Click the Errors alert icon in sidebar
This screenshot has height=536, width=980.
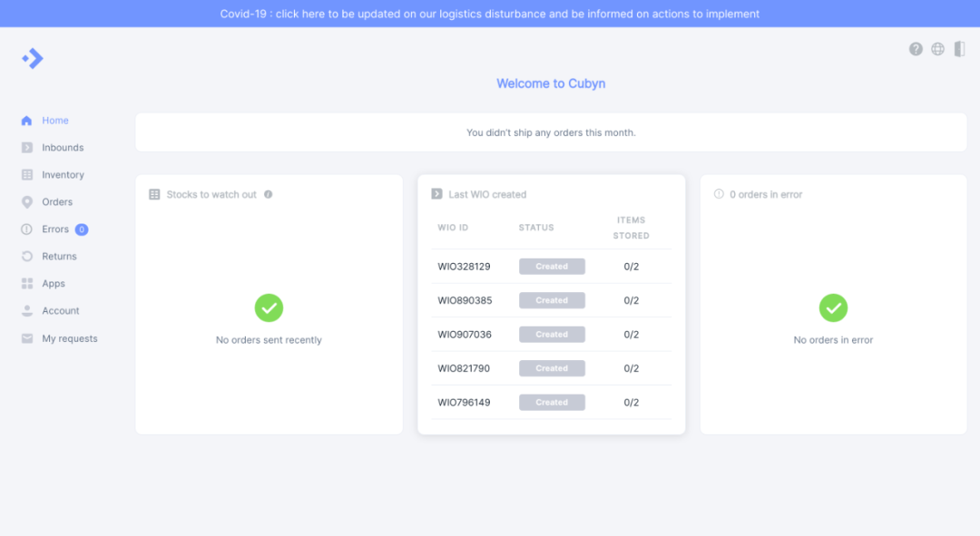(27, 229)
